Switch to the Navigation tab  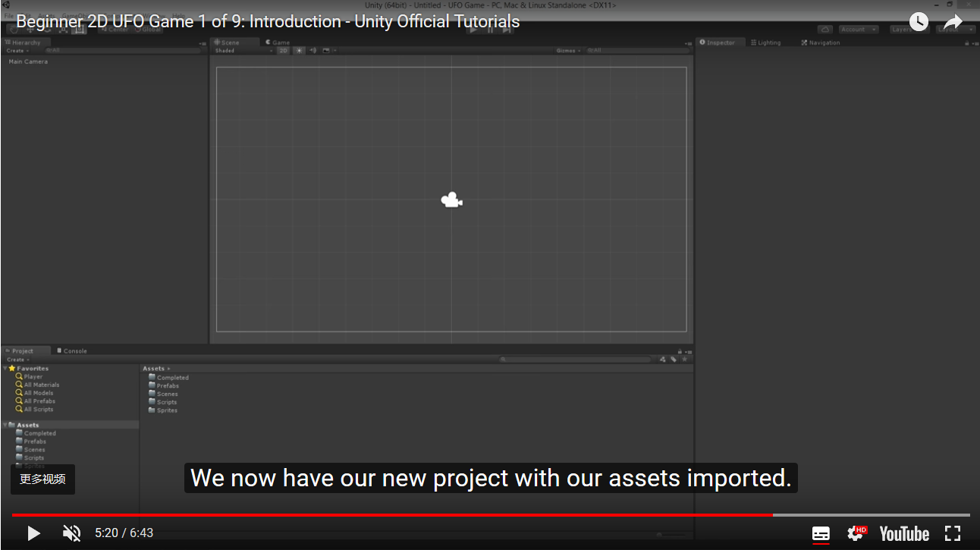click(821, 42)
